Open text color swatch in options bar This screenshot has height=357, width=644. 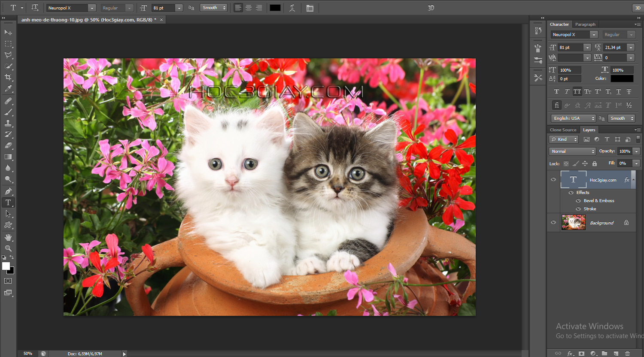pyautogui.click(x=275, y=8)
